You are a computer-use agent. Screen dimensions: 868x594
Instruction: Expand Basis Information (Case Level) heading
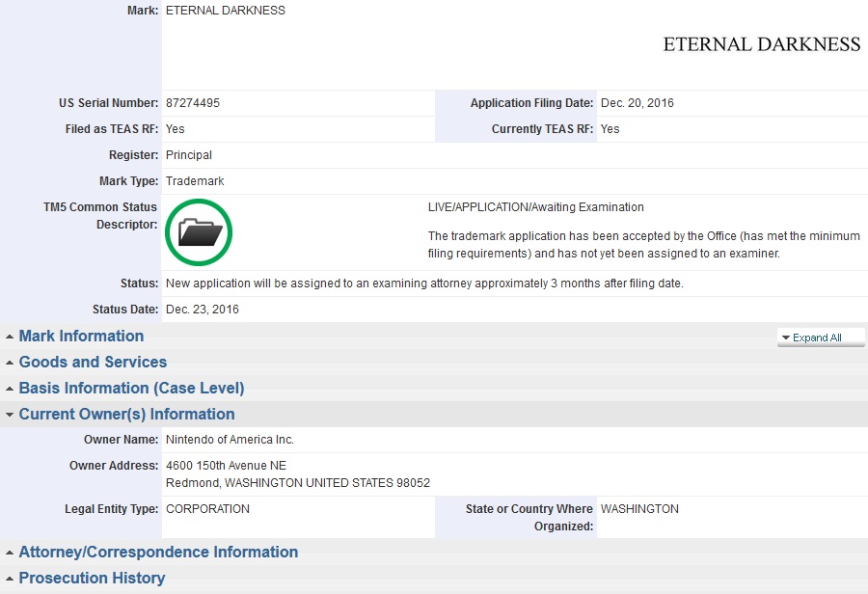click(131, 389)
